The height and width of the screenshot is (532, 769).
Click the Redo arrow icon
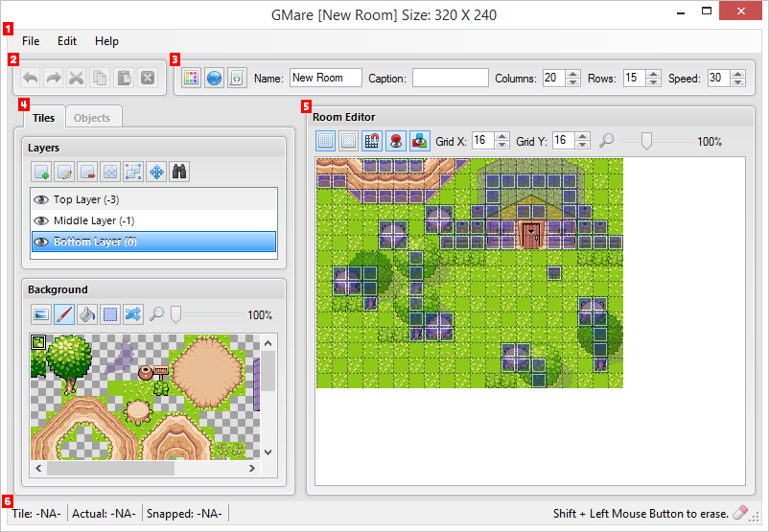pos(54,78)
